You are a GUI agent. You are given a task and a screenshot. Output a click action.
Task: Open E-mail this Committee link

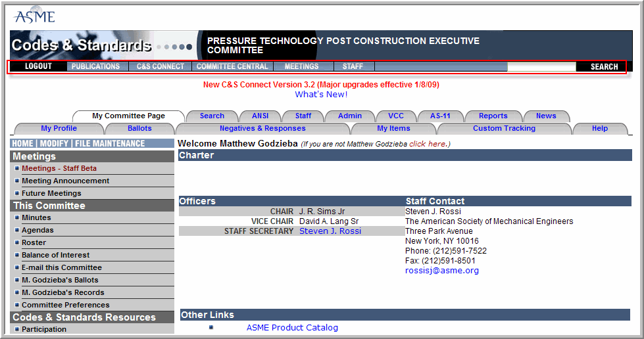[x=62, y=267]
